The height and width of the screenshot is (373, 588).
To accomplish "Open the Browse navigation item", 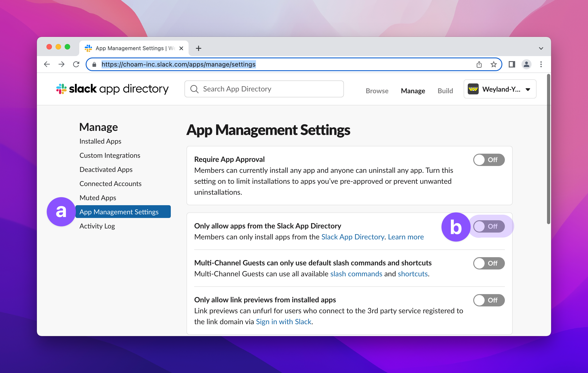I will click(x=377, y=91).
